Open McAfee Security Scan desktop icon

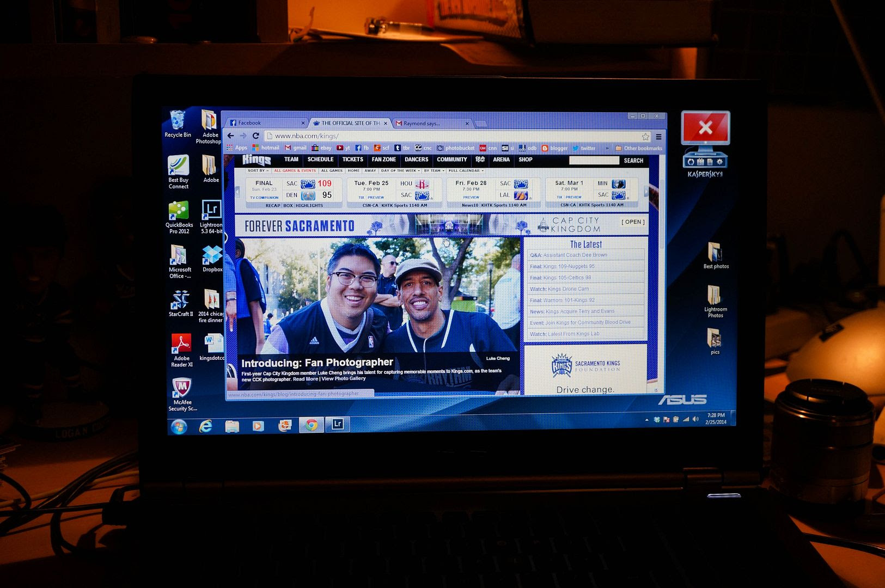[x=182, y=395]
